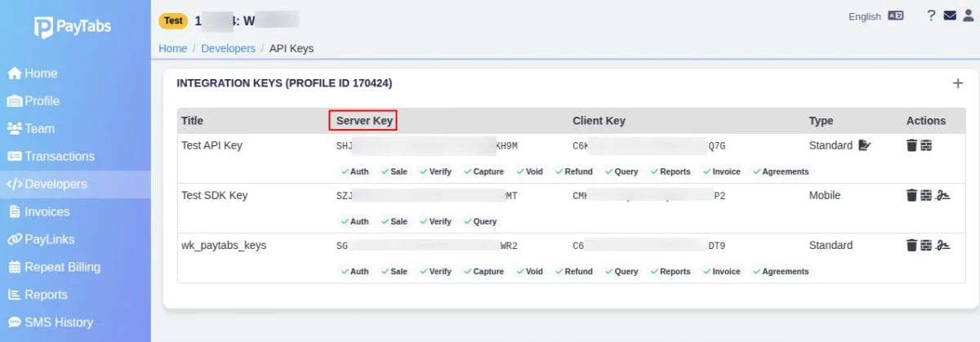Click the Test API Key client key value
Viewport: 980px width, 342px height.
pos(649,146)
